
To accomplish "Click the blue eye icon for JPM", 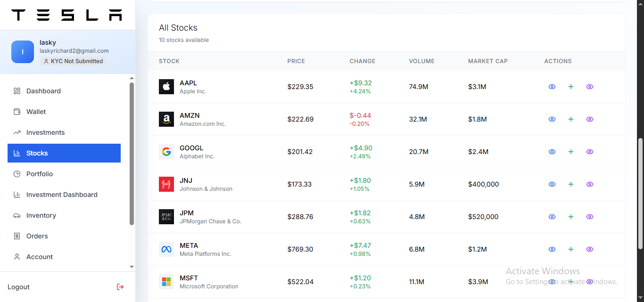I will [x=552, y=217].
